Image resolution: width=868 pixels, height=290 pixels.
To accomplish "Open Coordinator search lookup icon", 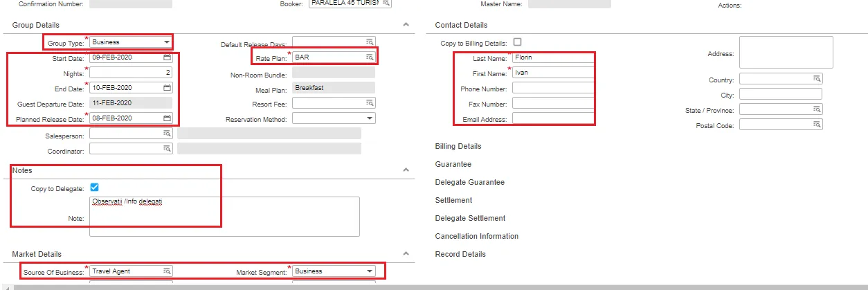I will [x=167, y=149].
